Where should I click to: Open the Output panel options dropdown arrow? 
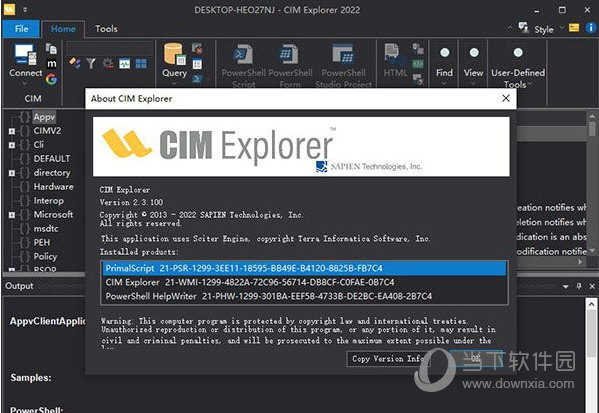pos(566,286)
